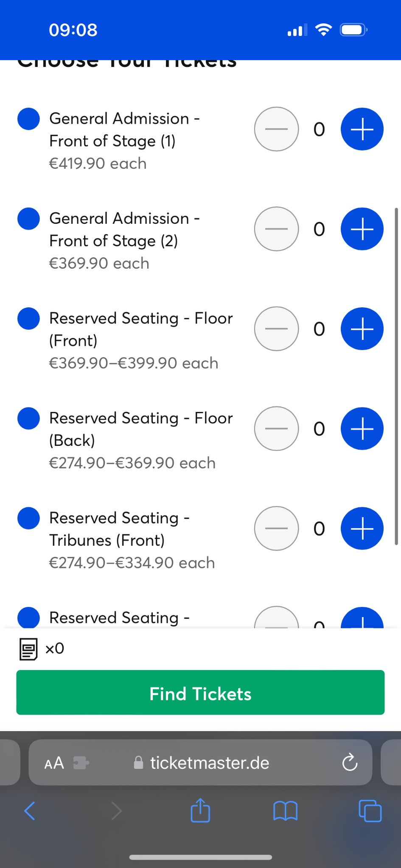Open Safari bookmarks

(x=285, y=811)
